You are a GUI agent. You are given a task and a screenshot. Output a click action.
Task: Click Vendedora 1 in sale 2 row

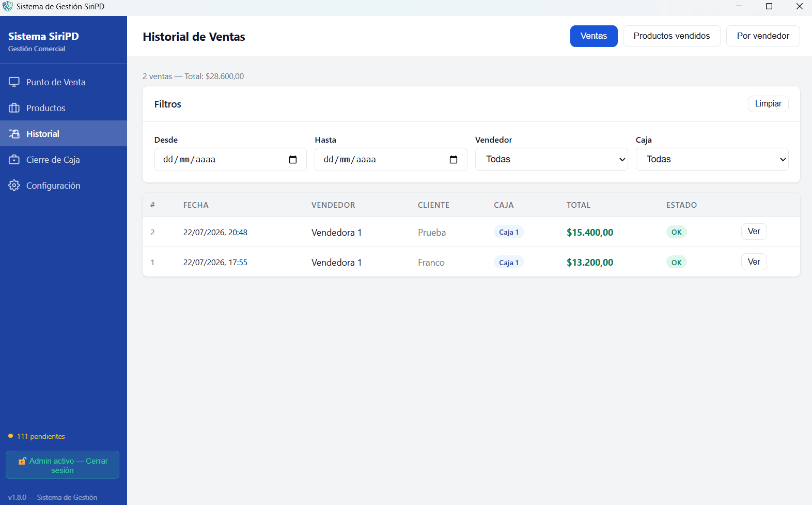coord(337,233)
